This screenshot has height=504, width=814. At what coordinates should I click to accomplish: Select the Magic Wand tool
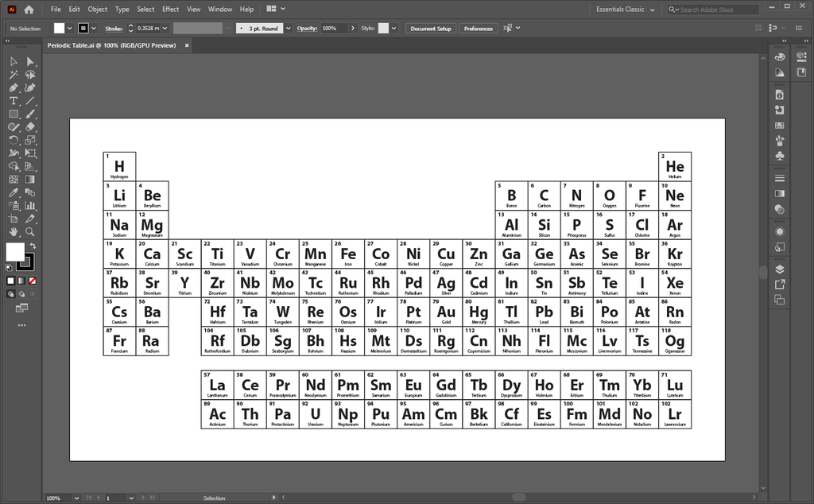(x=14, y=75)
